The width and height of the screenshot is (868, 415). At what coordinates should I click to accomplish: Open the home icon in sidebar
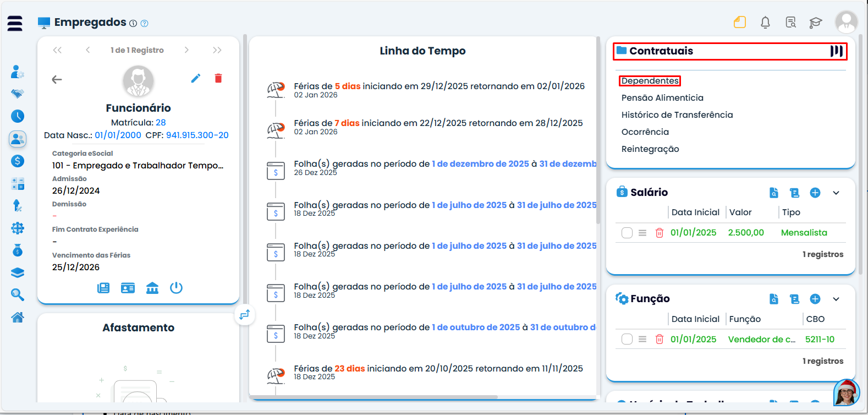point(18,317)
